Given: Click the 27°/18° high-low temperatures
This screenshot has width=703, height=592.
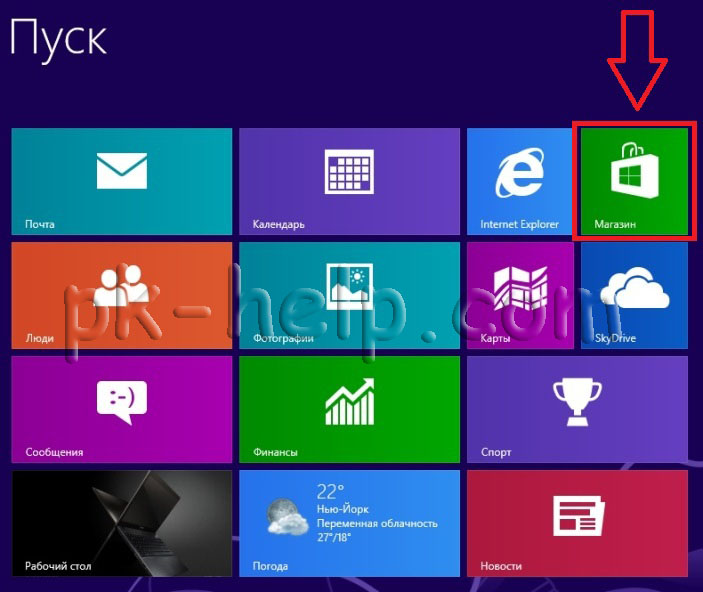Looking at the screenshot, I should [x=334, y=537].
